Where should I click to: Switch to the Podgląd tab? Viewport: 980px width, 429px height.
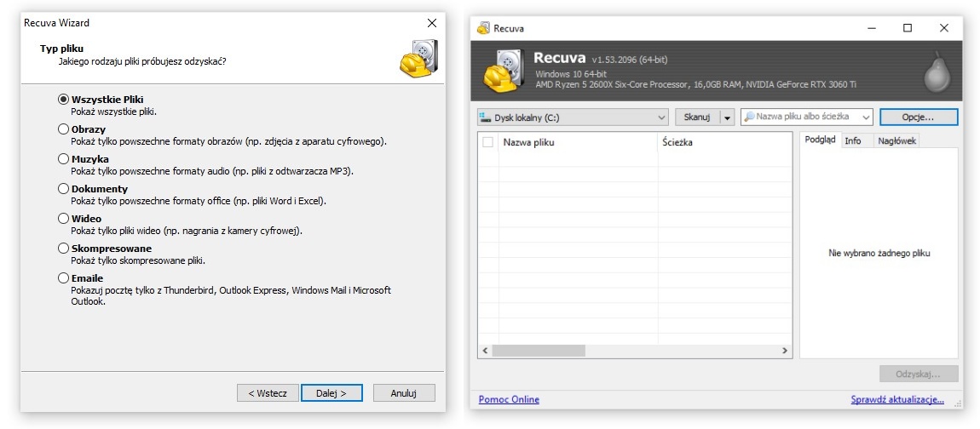click(820, 140)
